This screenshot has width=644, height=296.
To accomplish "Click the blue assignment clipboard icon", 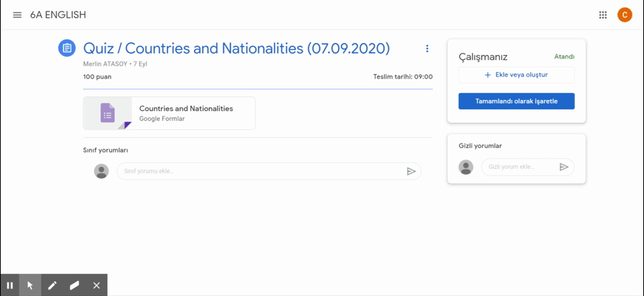I will point(66,48).
